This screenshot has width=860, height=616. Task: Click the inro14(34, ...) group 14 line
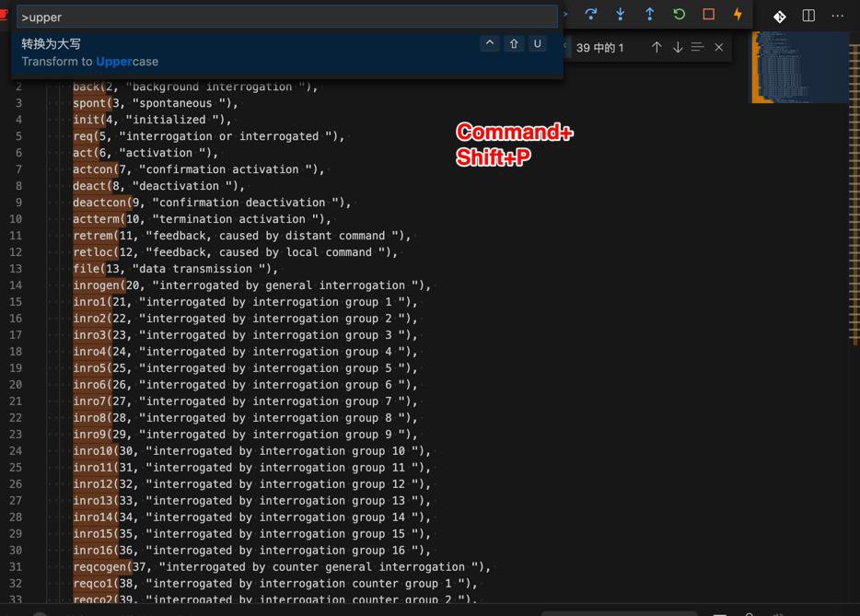(x=251, y=517)
